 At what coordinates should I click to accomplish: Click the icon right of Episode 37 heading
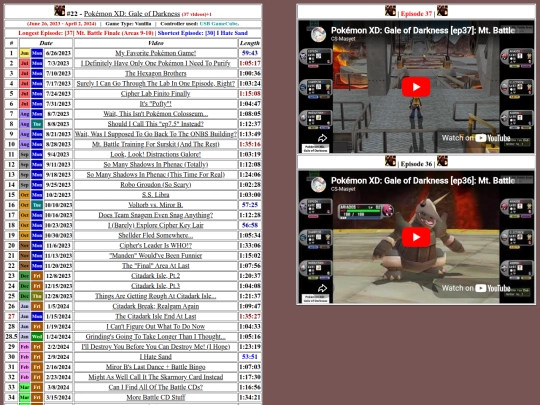pyautogui.click(x=442, y=11)
